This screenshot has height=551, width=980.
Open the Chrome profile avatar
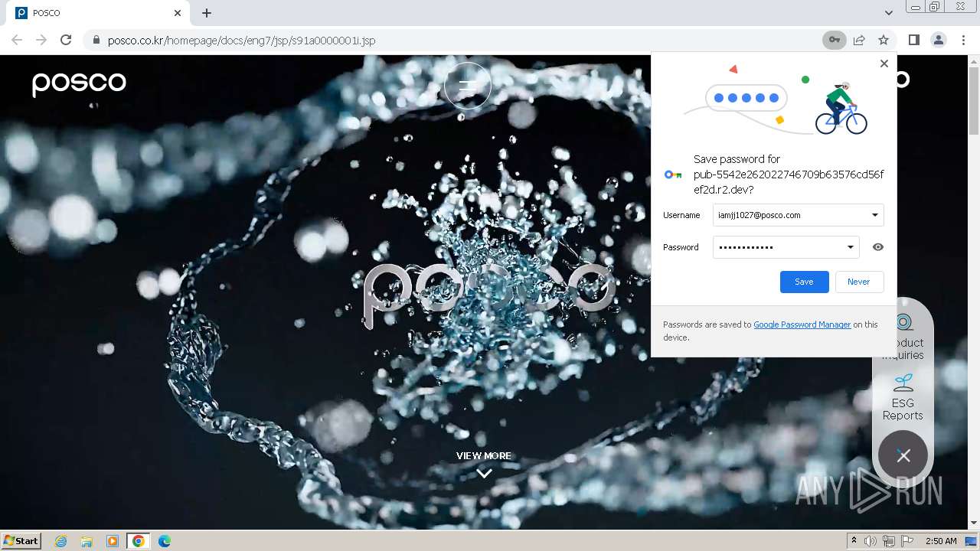[939, 40]
